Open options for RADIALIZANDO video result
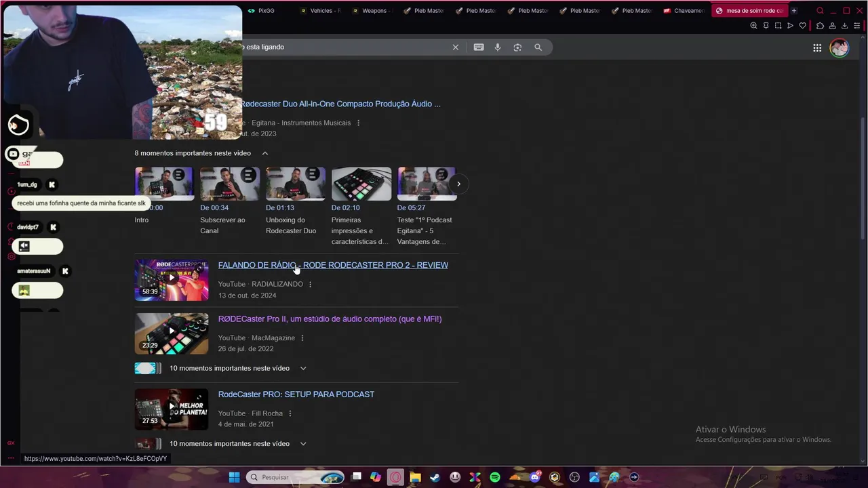Screen dimensions: 868x488 click(x=311, y=284)
